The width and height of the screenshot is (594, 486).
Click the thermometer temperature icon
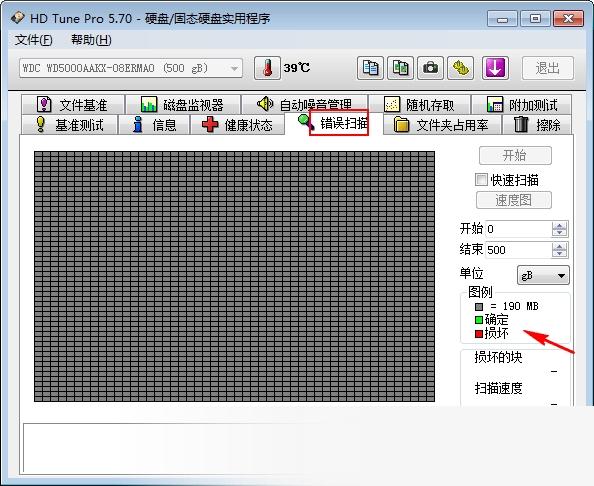coord(267,68)
